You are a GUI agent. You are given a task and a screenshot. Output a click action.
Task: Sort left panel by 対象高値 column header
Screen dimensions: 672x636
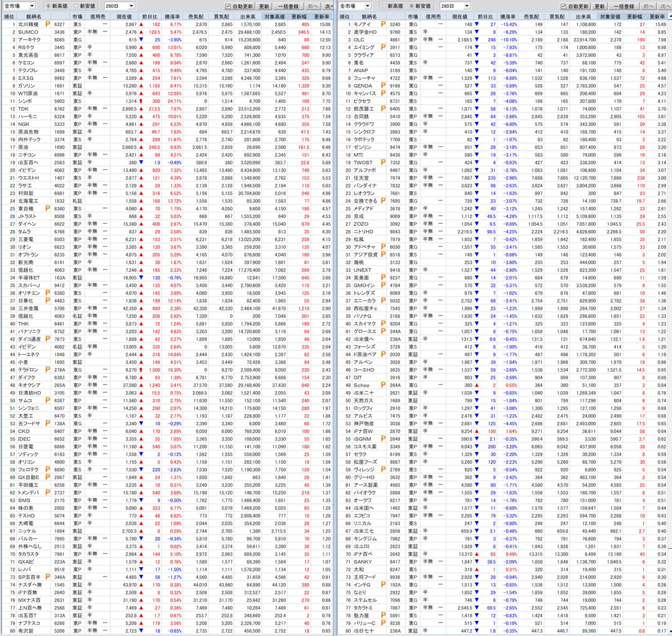pyautogui.click(x=275, y=17)
